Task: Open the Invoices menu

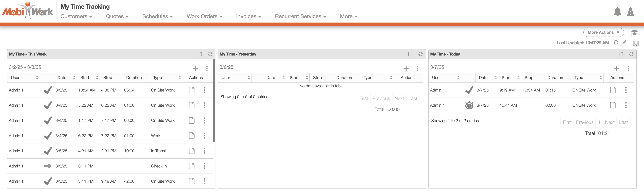Action: point(248,16)
